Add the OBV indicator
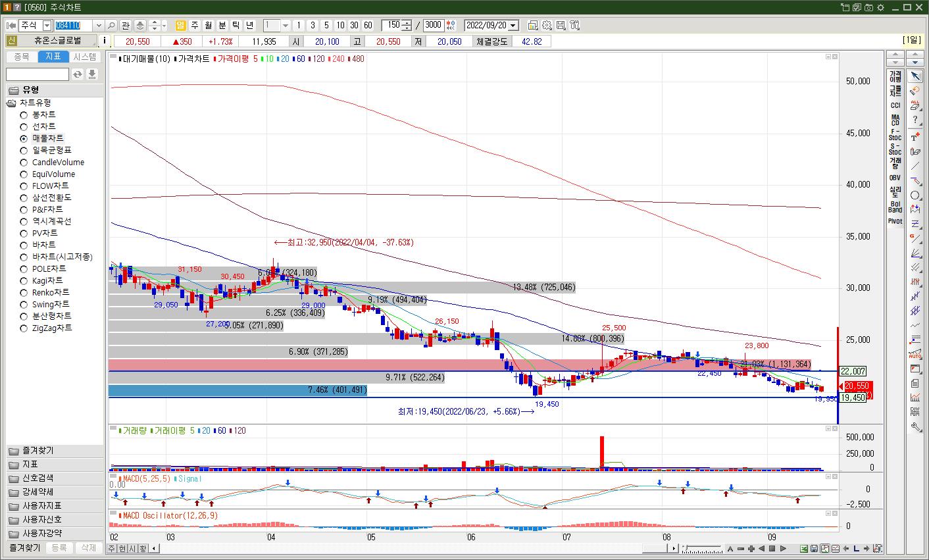 coord(895,178)
